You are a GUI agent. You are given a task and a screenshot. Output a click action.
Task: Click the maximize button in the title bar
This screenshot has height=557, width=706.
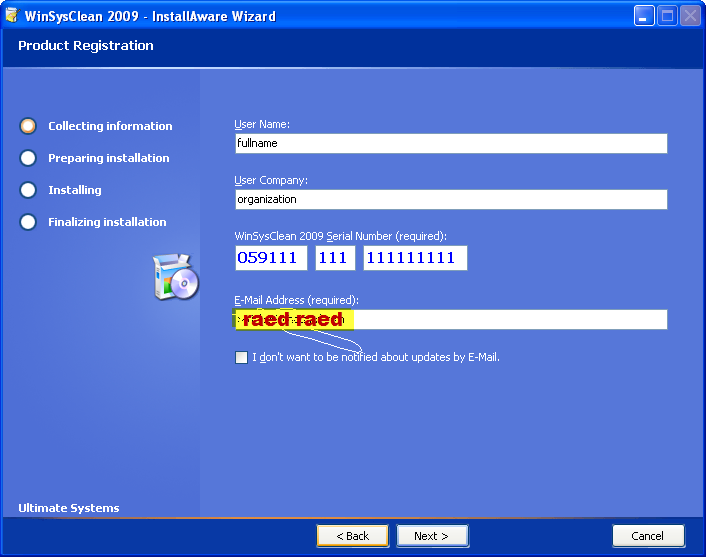[x=667, y=16]
